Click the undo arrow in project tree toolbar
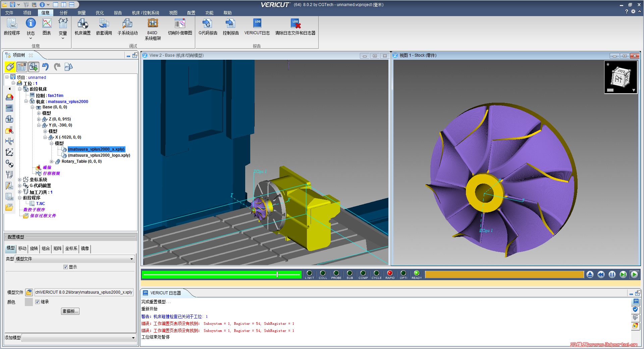 click(45, 67)
